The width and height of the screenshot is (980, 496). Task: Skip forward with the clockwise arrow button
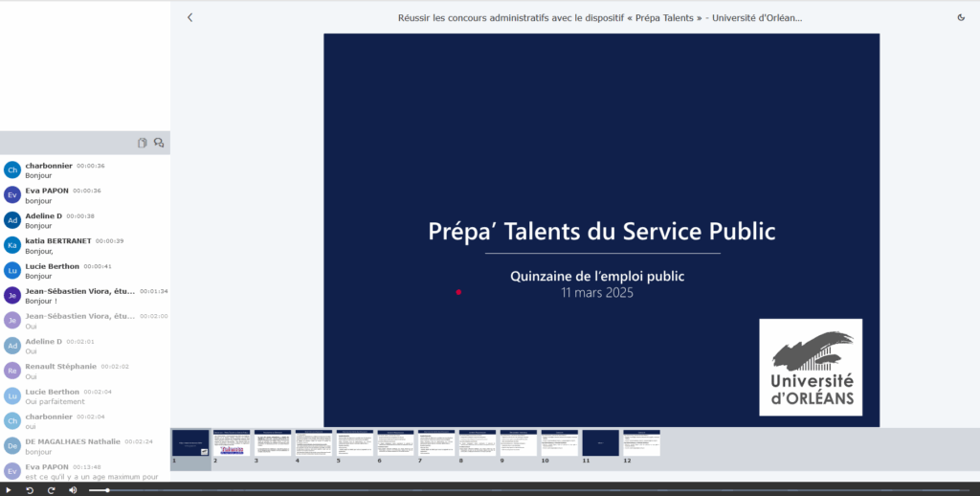click(52, 489)
